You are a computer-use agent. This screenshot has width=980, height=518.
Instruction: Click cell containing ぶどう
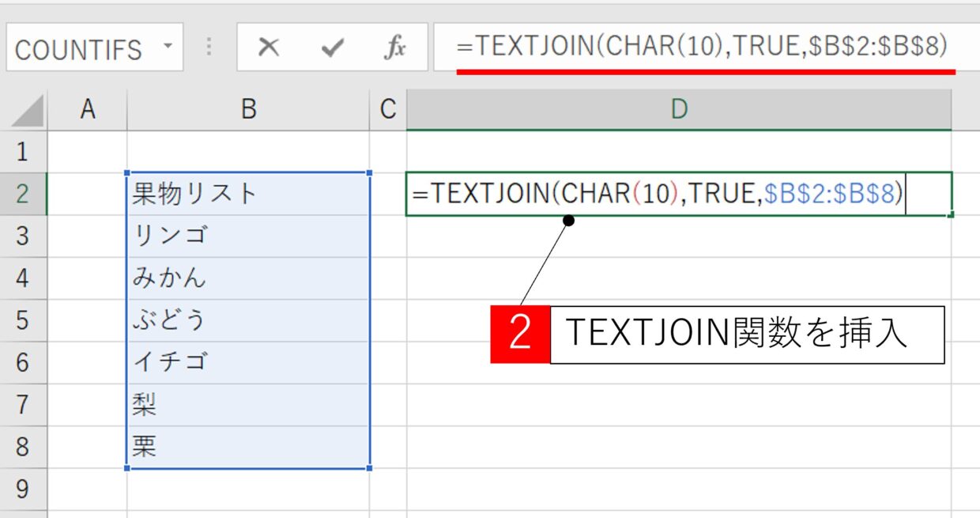248,320
